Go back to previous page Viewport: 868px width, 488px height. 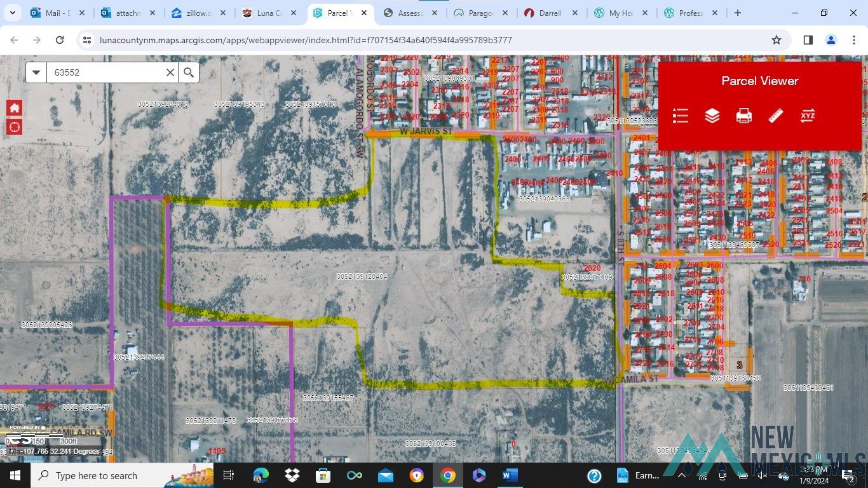click(14, 40)
